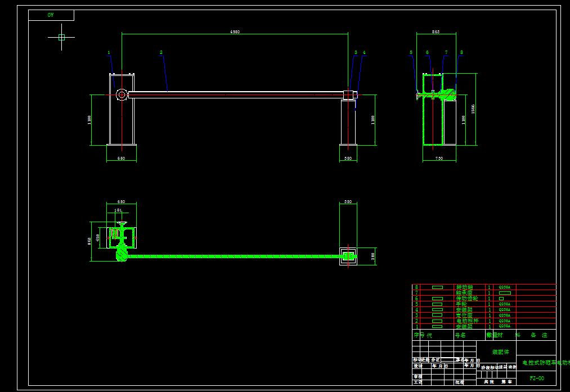Select the boom pivot circle on left post
The image size is (570, 392).
pyautogui.click(x=122, y=95)
